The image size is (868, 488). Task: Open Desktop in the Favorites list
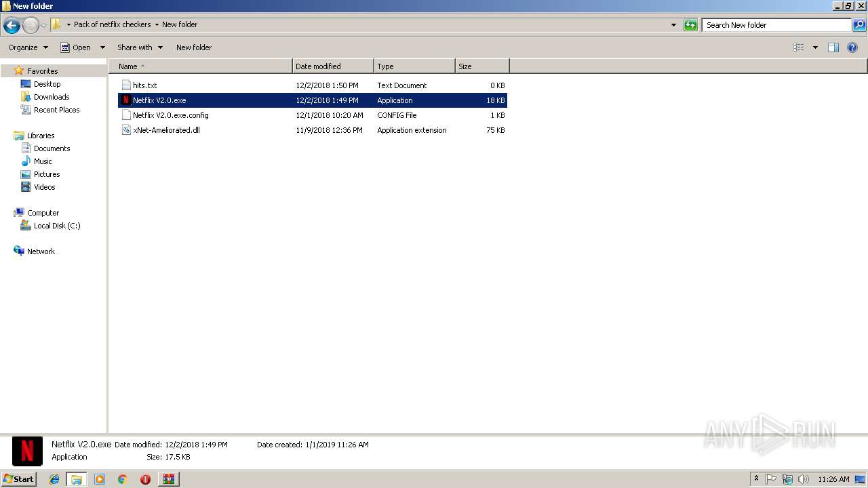(47, 84)
